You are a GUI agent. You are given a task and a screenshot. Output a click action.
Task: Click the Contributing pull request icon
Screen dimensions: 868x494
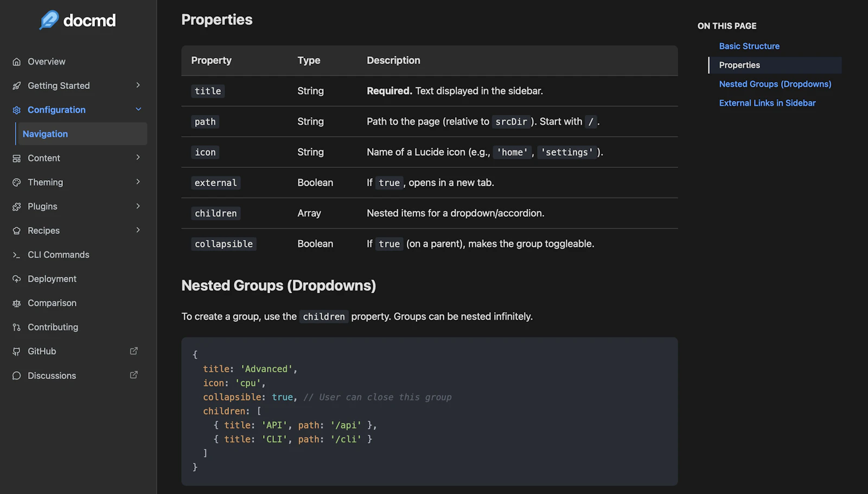(17, 327)
